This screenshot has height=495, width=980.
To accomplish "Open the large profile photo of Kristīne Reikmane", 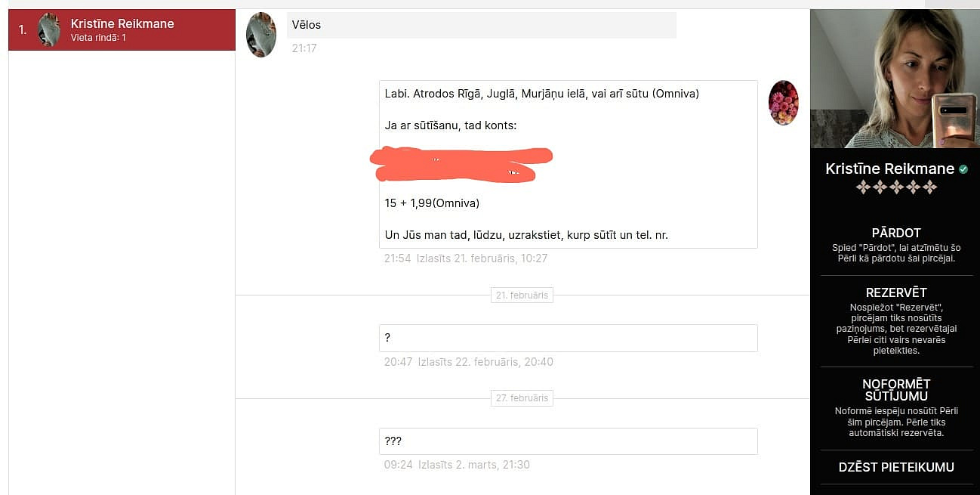I will (x=895, y=79).
